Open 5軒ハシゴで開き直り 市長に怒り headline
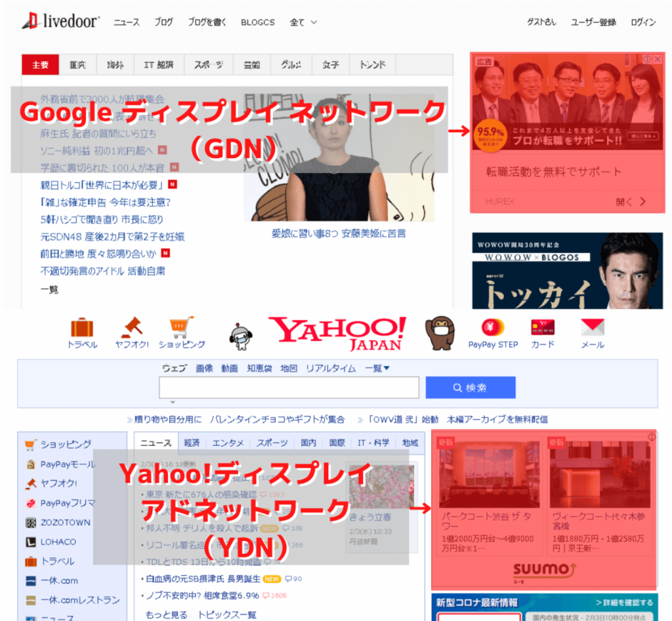672x621 pixels. 102,219
